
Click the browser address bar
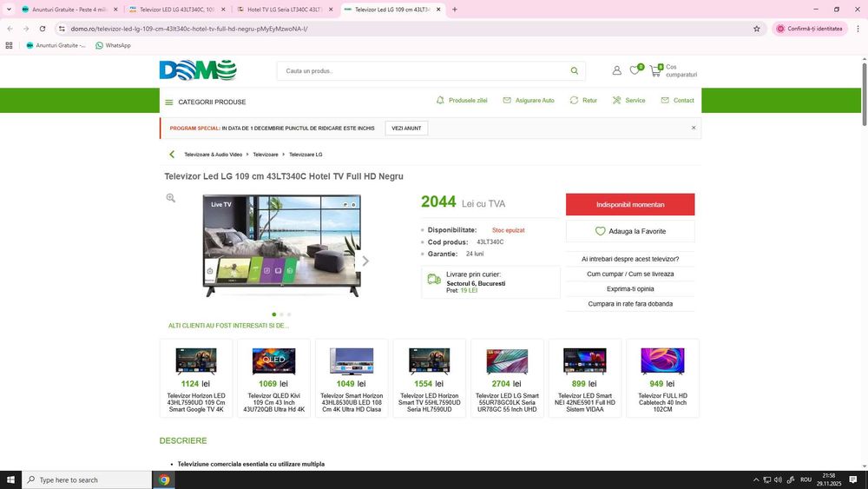coord(410,29)
